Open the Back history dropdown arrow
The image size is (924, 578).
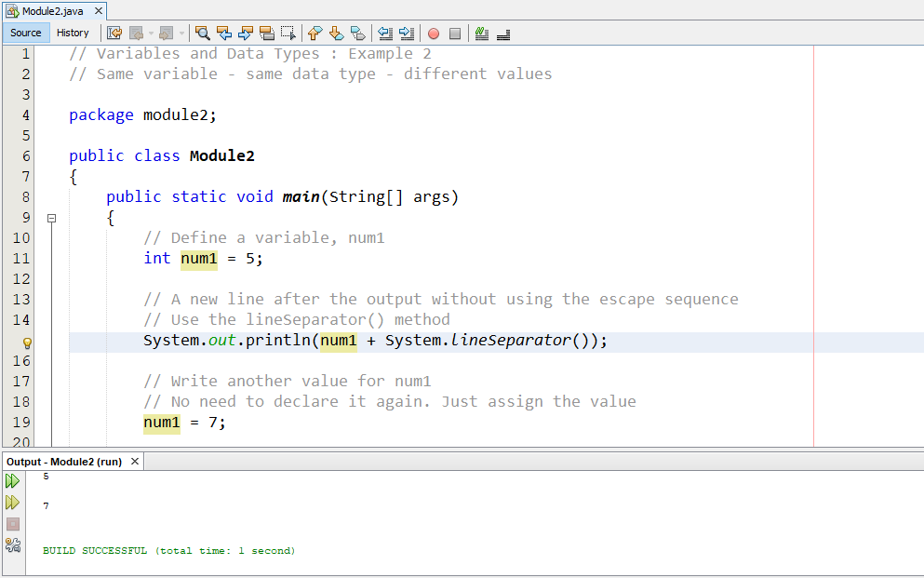pos(151,34)
